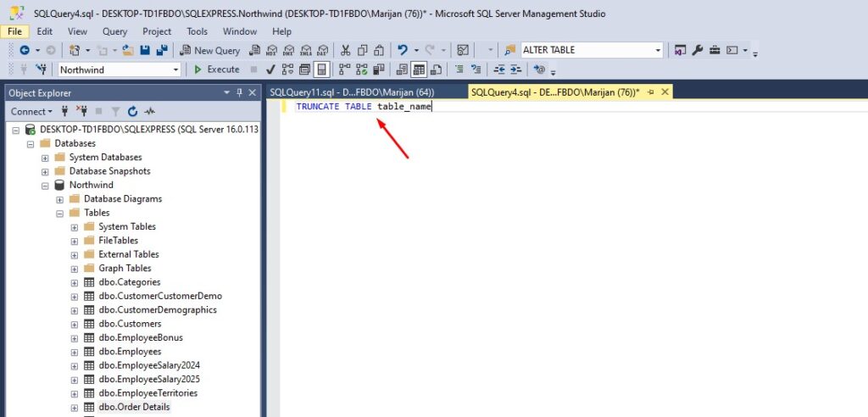Open the Northwind database dropdown
The image size is (868, 417).
(175, 69)
